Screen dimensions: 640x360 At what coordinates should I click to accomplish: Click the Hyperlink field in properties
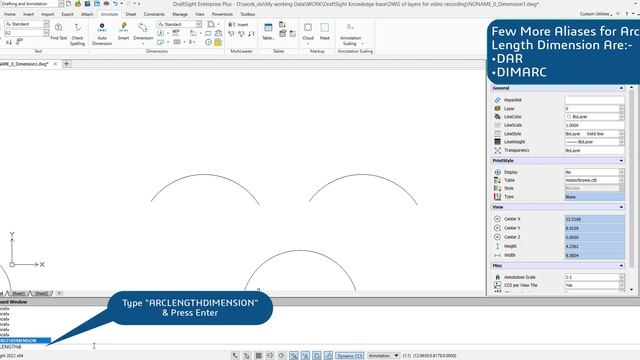tap(594, 100)
